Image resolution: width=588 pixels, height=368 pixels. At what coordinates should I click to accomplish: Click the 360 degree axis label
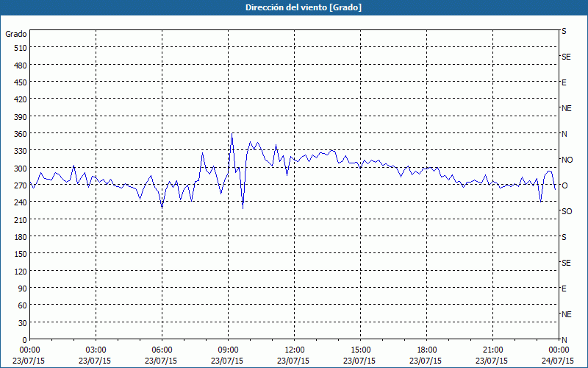(x=21, y=134)
